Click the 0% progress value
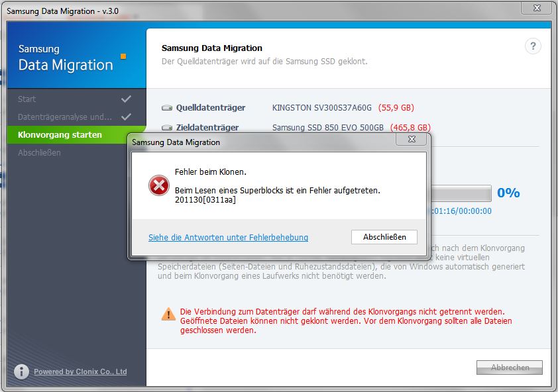The image size is (558, 392). pyautogui.click(x=508, y=193)
